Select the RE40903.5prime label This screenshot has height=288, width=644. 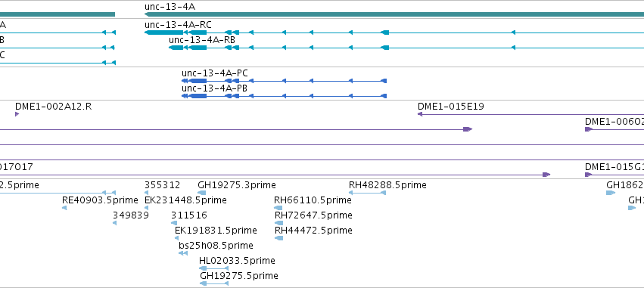[100, 200]
